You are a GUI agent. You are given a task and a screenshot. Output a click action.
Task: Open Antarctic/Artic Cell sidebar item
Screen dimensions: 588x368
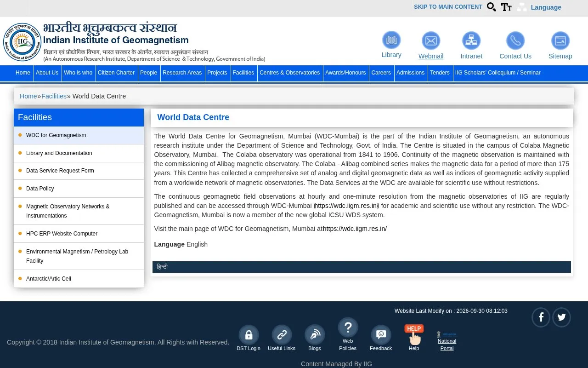tap(79, 279)
